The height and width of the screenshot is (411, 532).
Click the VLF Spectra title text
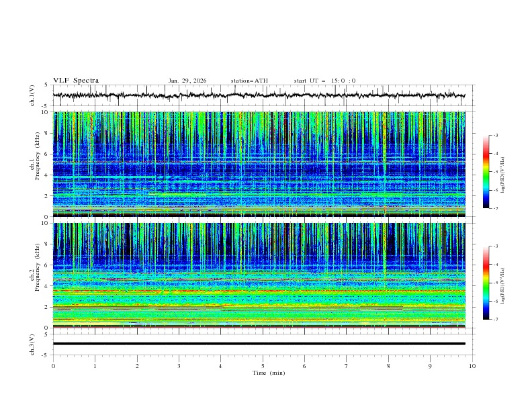point(76,80)
